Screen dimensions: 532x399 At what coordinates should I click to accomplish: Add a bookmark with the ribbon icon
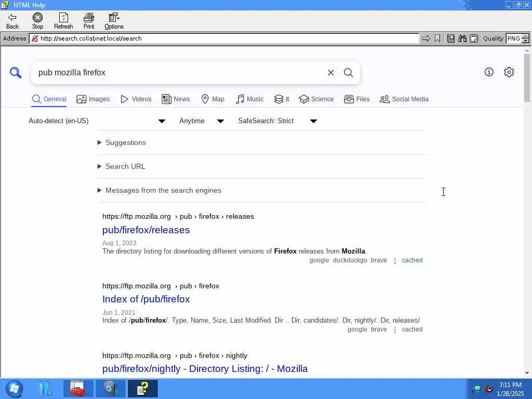(437, 38)
